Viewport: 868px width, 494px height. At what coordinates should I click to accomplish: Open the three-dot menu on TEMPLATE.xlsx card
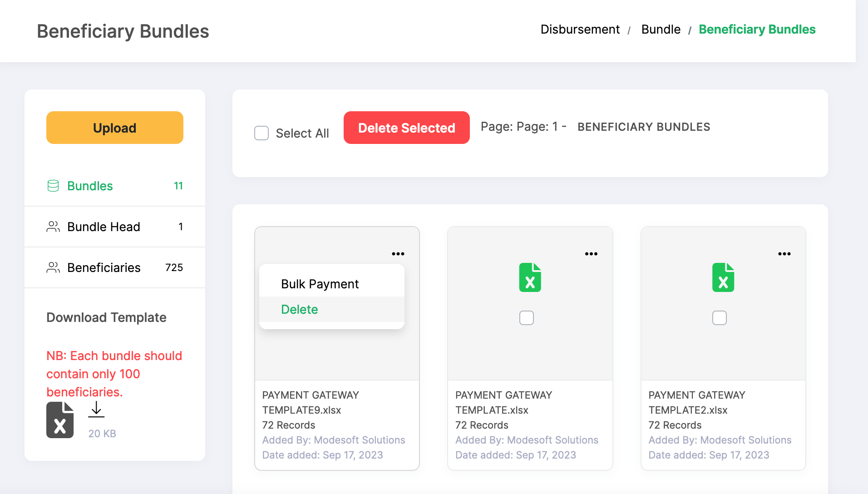tap(591, 254)
